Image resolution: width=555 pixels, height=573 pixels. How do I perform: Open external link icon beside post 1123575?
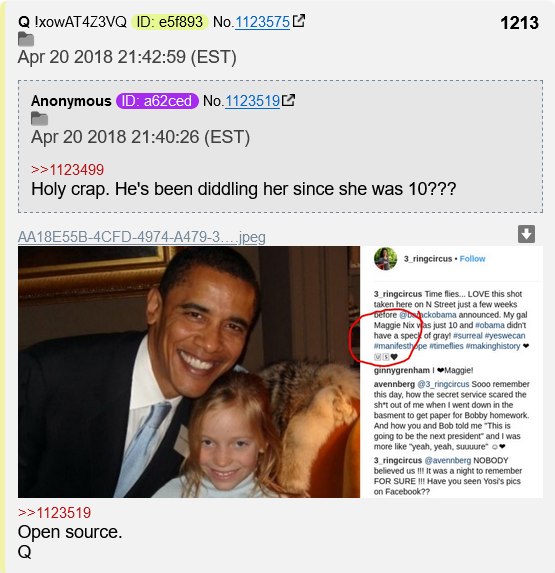point(299,21)
